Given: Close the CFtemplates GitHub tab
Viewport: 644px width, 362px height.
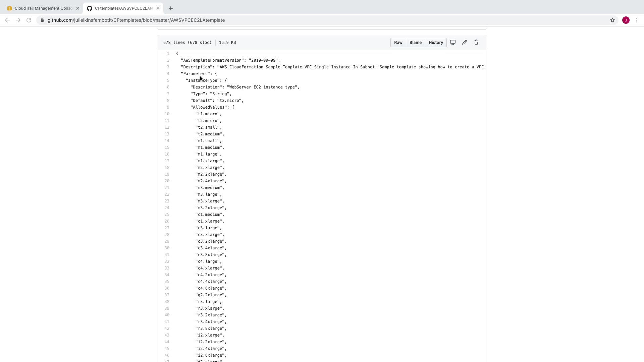Looking at the screenshot, I should [158, 8].
